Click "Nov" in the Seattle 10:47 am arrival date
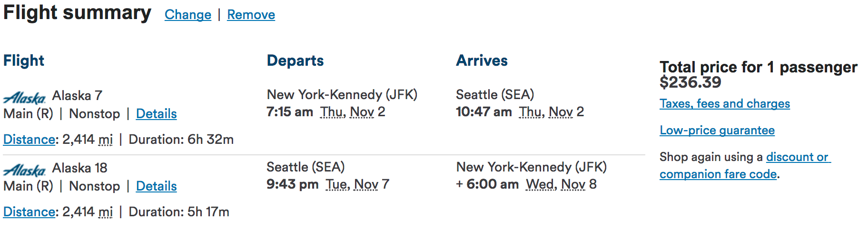The width and height of the screenshot is (868, 242). click(x=561, y=112)
